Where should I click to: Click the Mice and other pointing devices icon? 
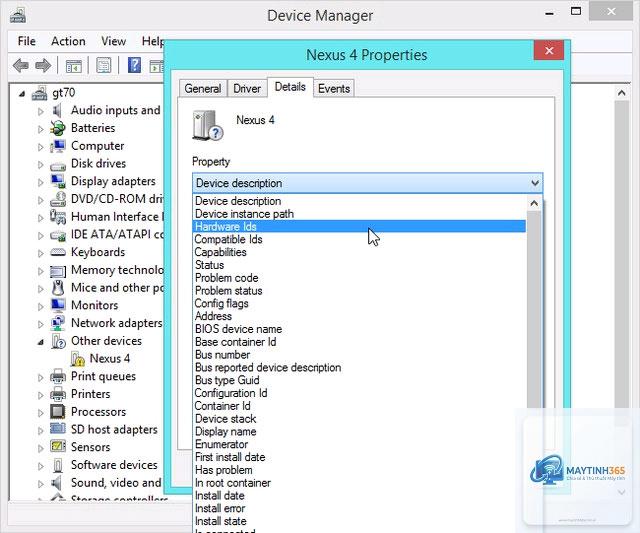pyautogui.click(x=58, y=288)
